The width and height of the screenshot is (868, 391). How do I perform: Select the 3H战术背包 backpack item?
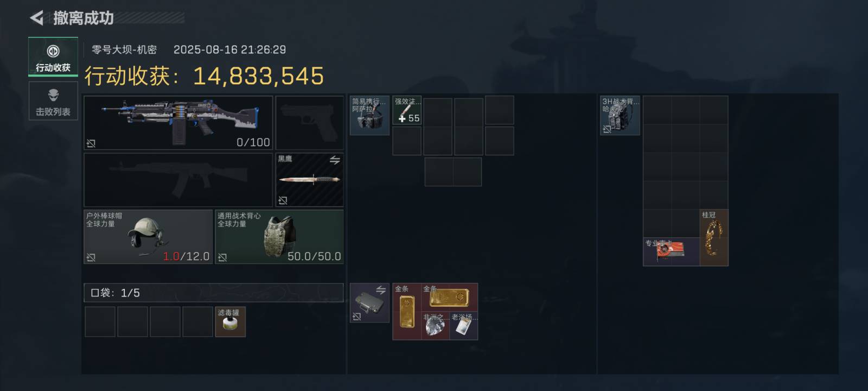click(x=620, y=116)
